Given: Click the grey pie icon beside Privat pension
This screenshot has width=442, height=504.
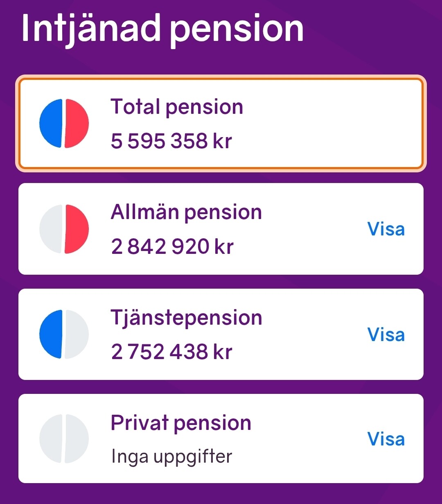Looking at the screenshot, I should [64, 439].
